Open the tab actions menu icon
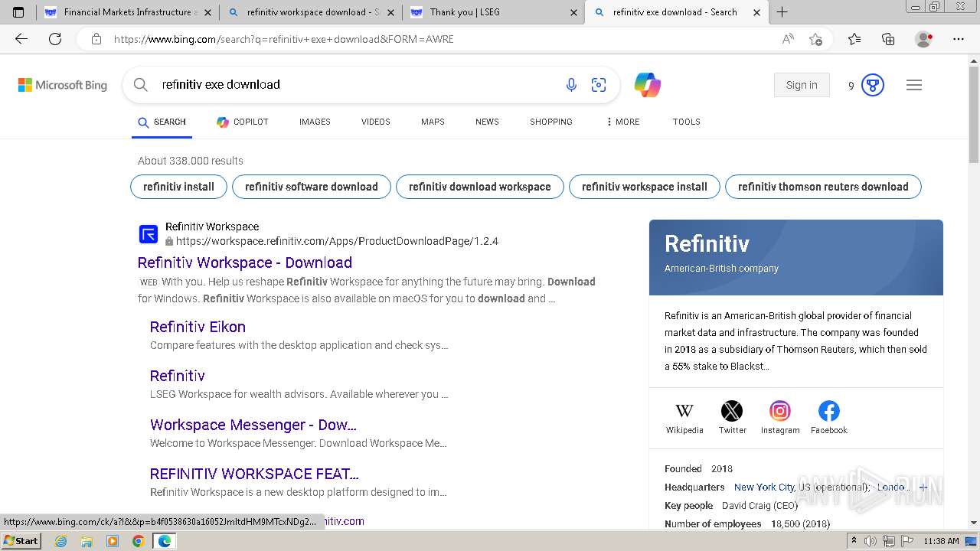Screen dimensions: 980x551 [18, 12]
